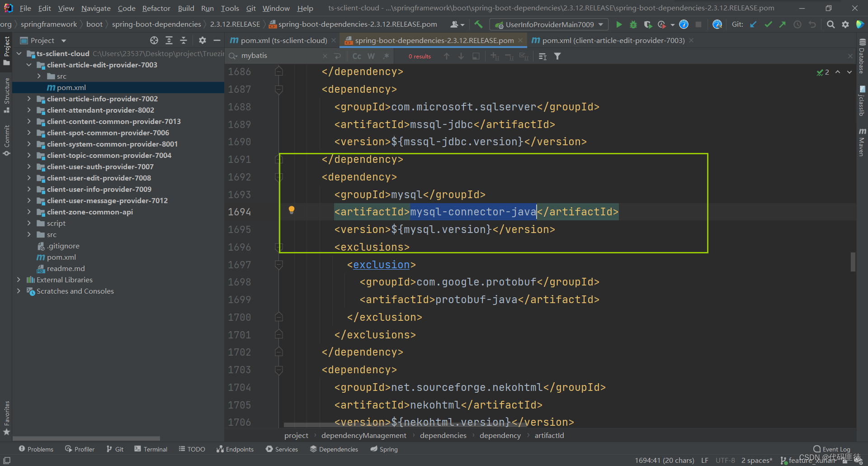Push commits with the Git green arrow

[783, 24]
